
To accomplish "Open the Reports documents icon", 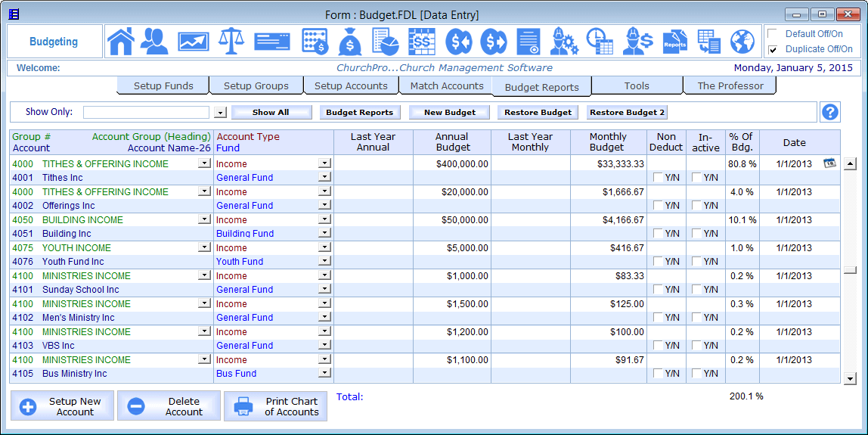I will click(674, 42).
